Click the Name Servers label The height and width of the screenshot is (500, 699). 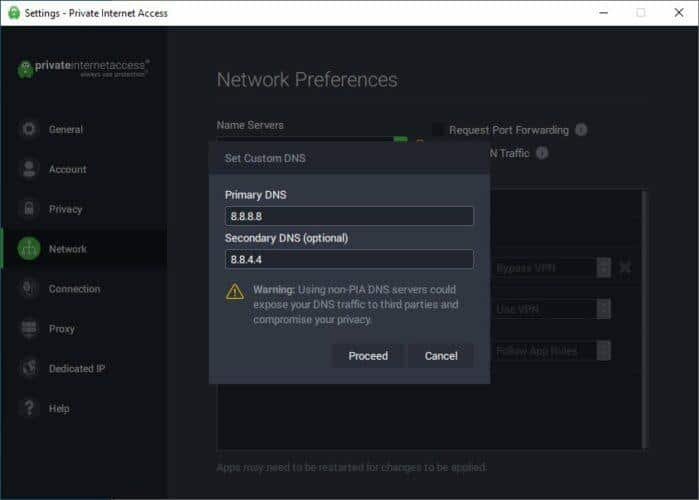pyautogui.click(x=250, y=125)
